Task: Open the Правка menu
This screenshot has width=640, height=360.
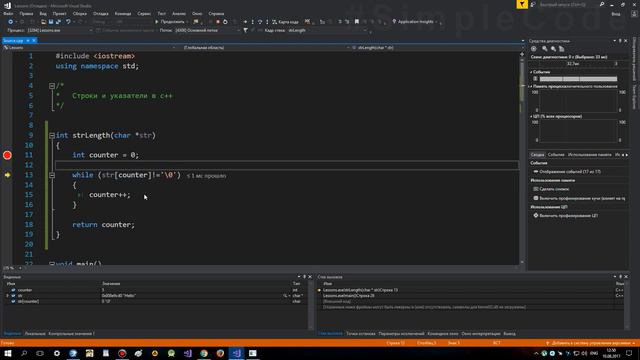Action: click(x=26, y=13)
